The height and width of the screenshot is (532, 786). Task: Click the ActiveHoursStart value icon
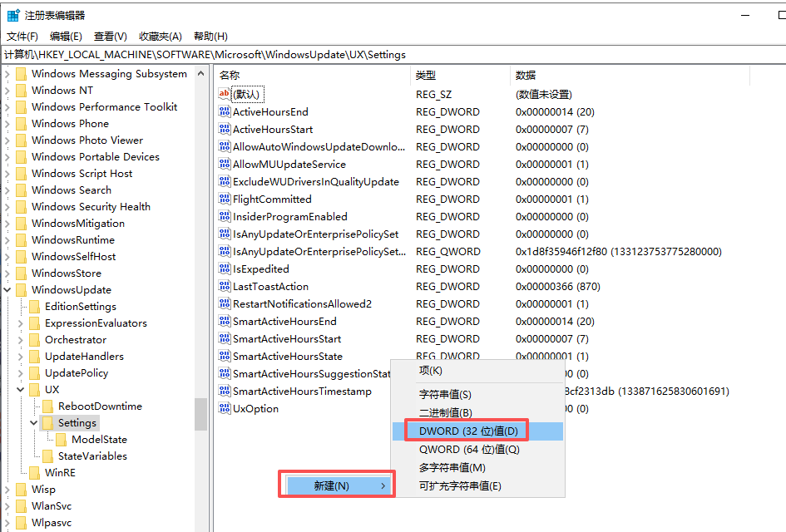coord(224,129)
